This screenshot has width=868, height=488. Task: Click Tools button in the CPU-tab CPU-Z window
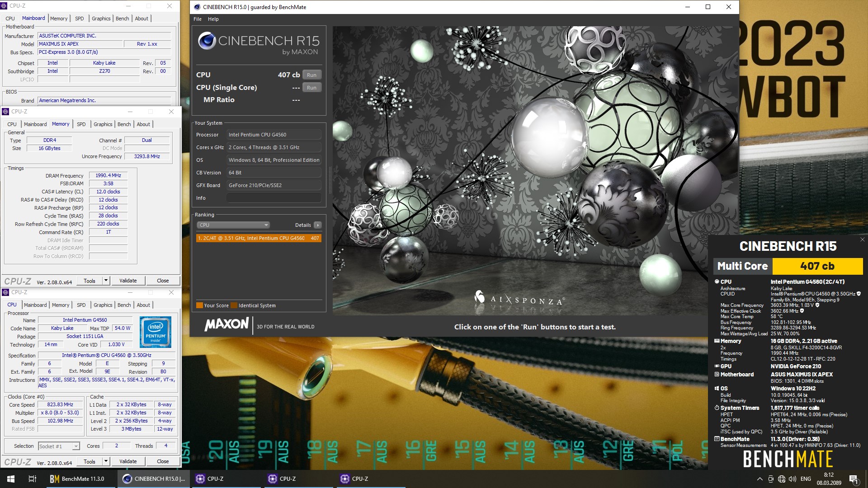tap(90, 461)
